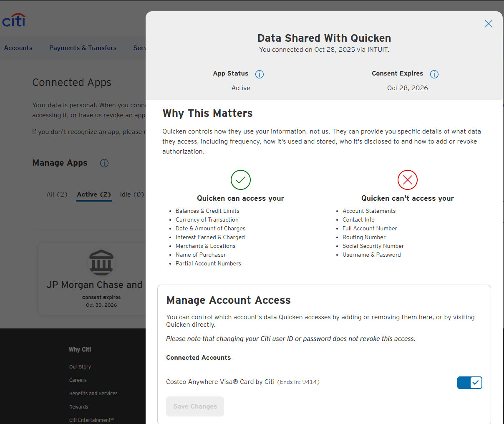Close the Data Shared With Quicken dialog
This screenshot has height=424, width=504.
(489, 24)
